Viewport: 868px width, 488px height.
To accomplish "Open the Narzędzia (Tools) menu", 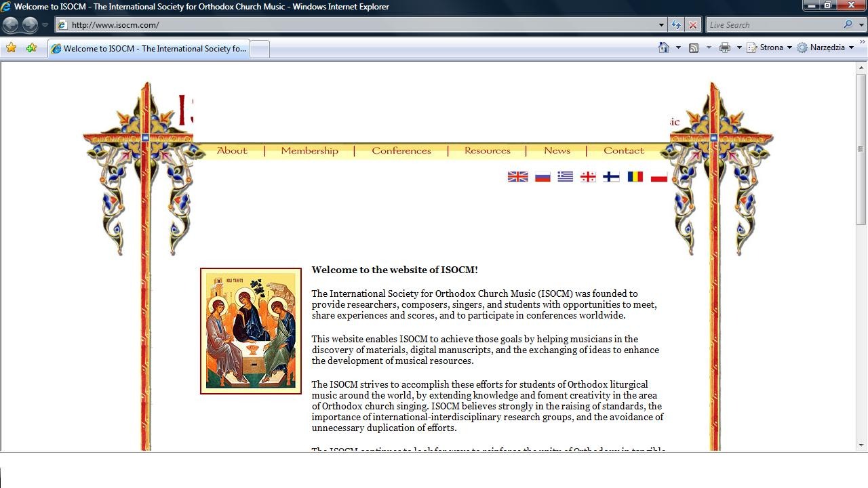I will [826, 47].
